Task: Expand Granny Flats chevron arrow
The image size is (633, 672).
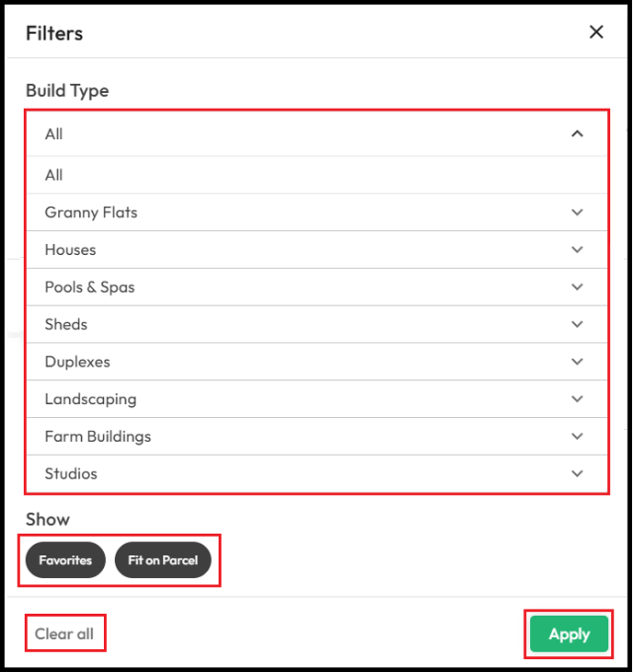Action: 577,212
